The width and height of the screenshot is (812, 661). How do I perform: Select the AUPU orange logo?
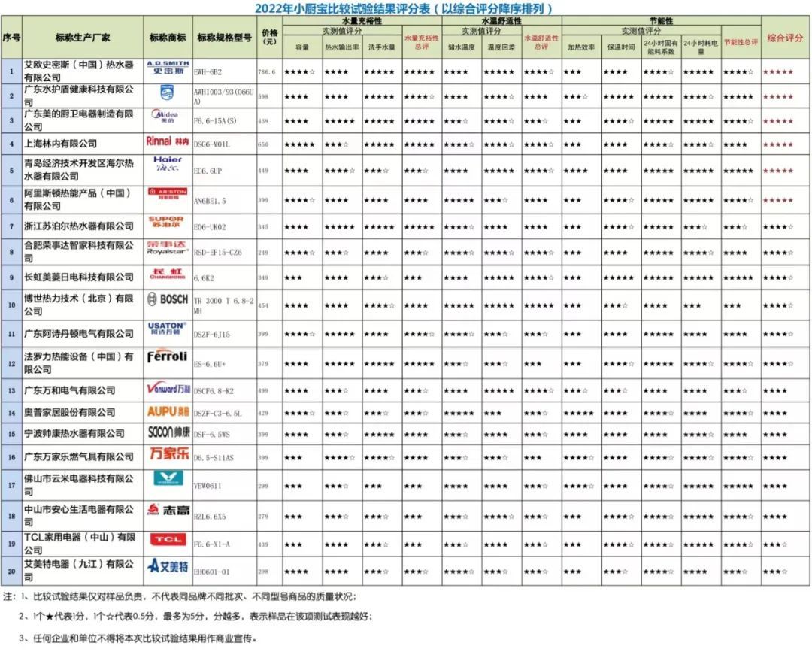click(168, 411)
